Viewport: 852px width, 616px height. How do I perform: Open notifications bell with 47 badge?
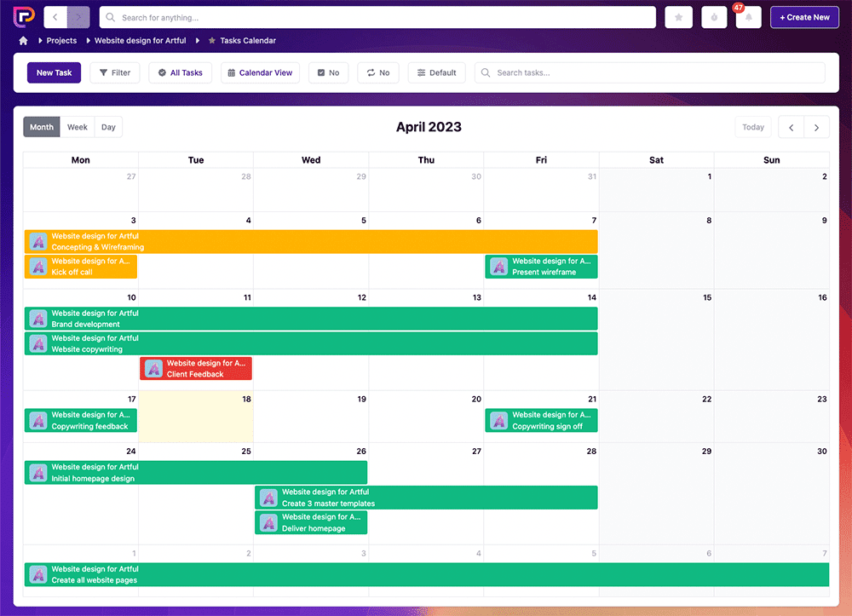(748, 17)
